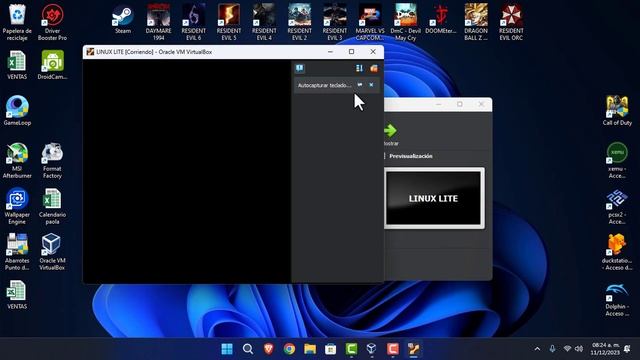Open the green Camtasia taskbar icon

(x=351, y=349)
